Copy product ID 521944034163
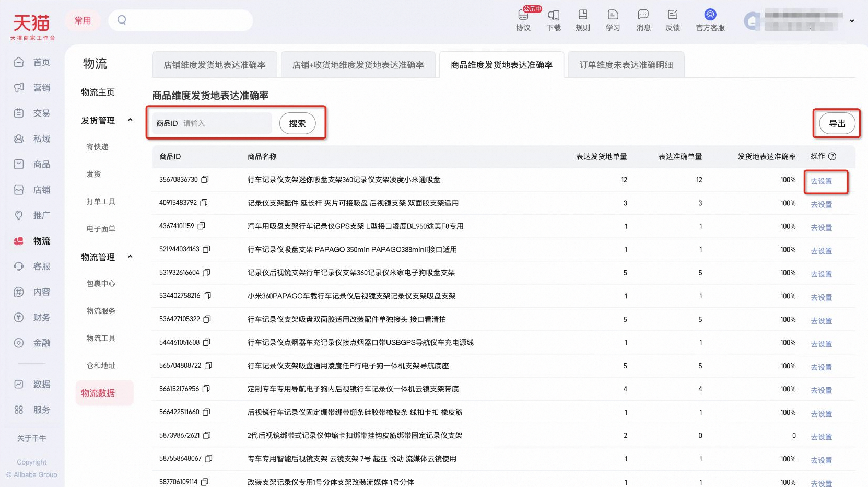The image size is (868, 487). 207,249
